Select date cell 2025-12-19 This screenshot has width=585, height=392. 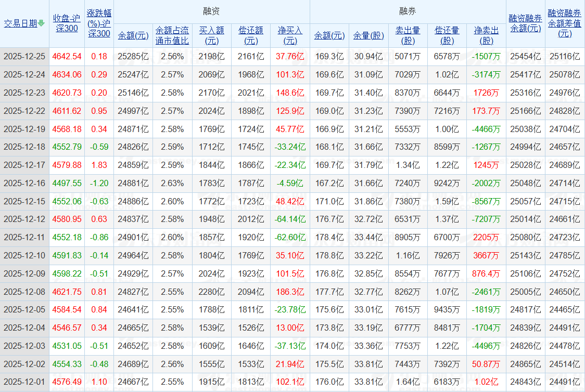click(x=24, y=129)
